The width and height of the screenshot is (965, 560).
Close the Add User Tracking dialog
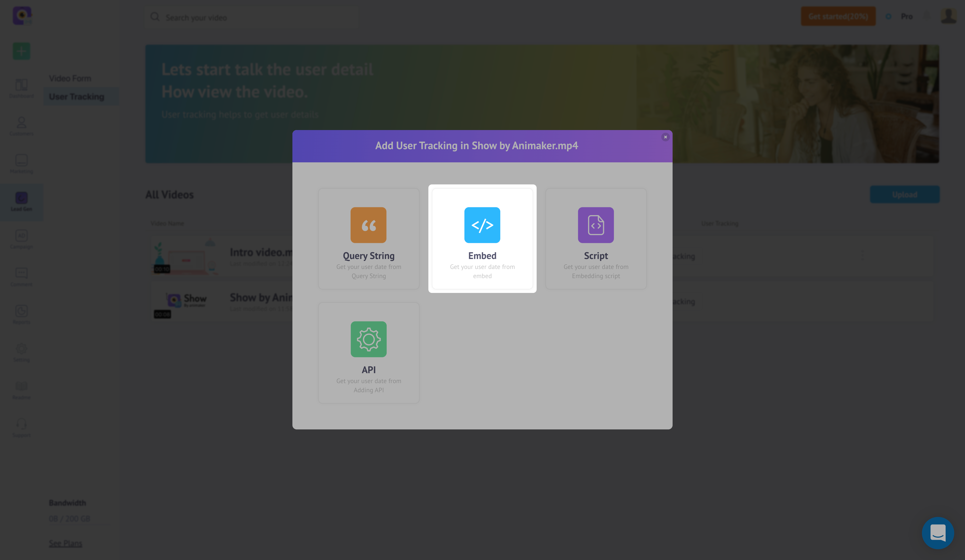pos(665,137)
